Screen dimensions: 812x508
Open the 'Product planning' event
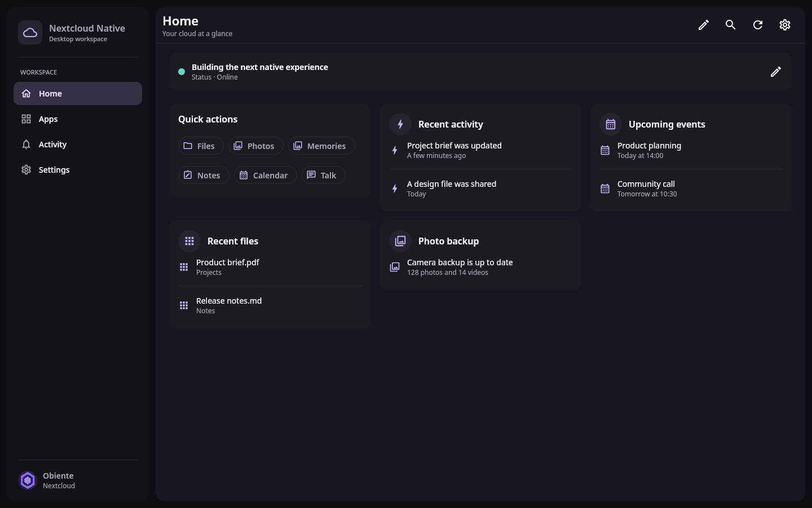pyautogui.click(x=691, y=150)
